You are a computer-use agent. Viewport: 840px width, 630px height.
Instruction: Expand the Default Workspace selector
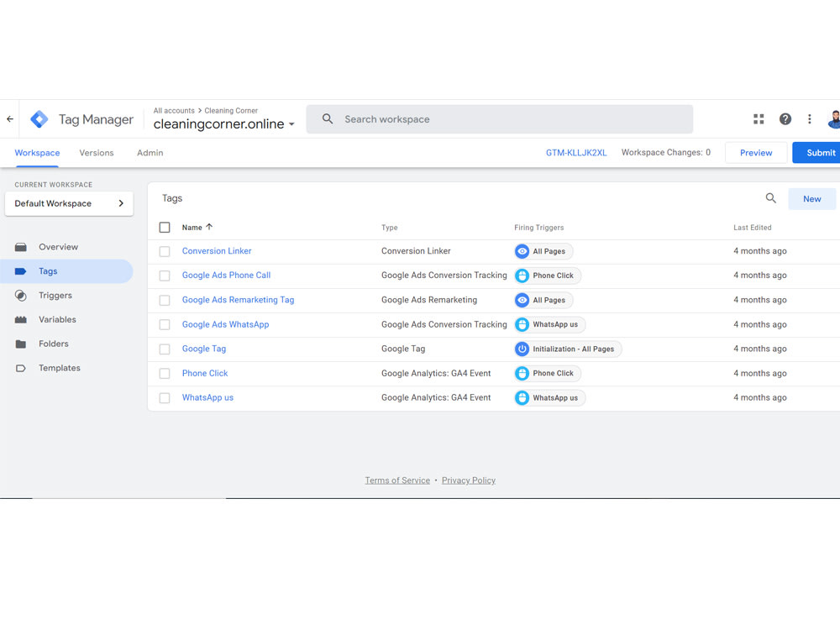tap(69, 203)
